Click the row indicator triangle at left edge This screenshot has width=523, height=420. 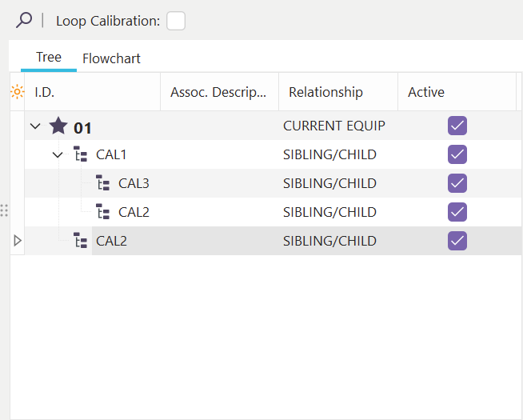(18, 241)
